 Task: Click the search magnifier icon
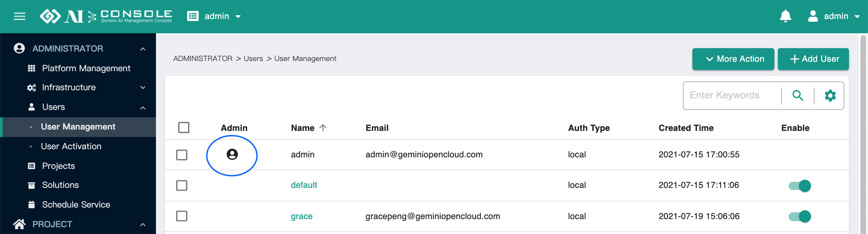click(798, 95)
